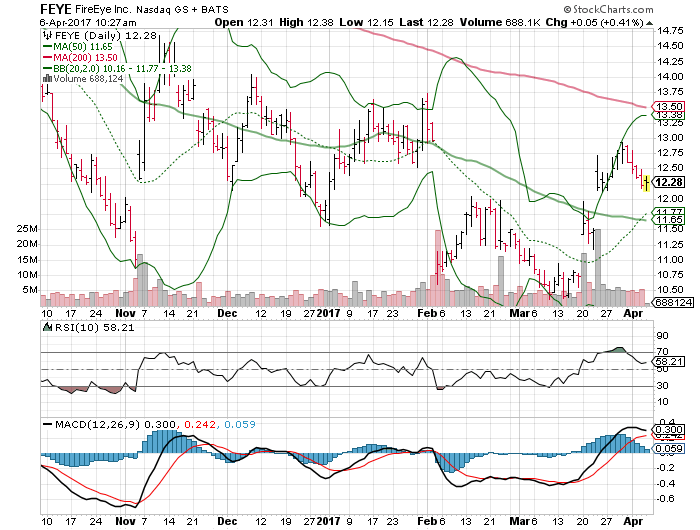This screenshot has width=700, height=530.
Task: Click the red line swatch beside MA(200)
Action: (47, 58)
